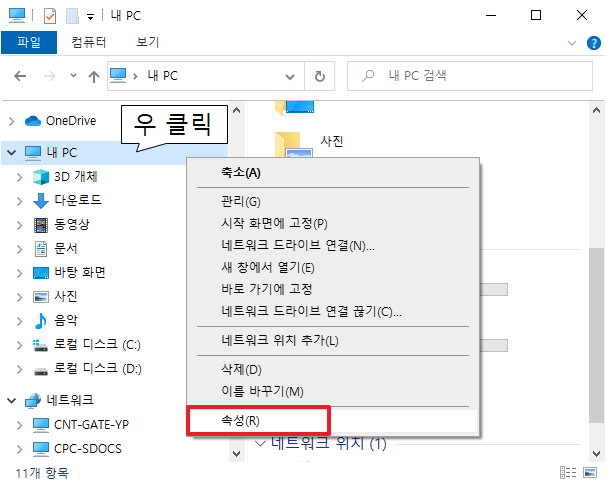Screen dimensions: 606x486
Task: Open the 컴퓨터 ribbon tab
Action: (x=91, y=43)
